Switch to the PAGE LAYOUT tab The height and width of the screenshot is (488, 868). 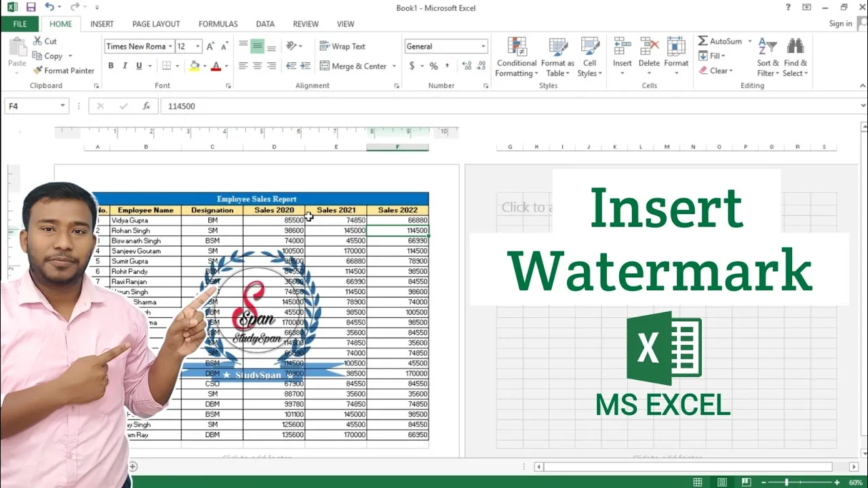point(156,24)
